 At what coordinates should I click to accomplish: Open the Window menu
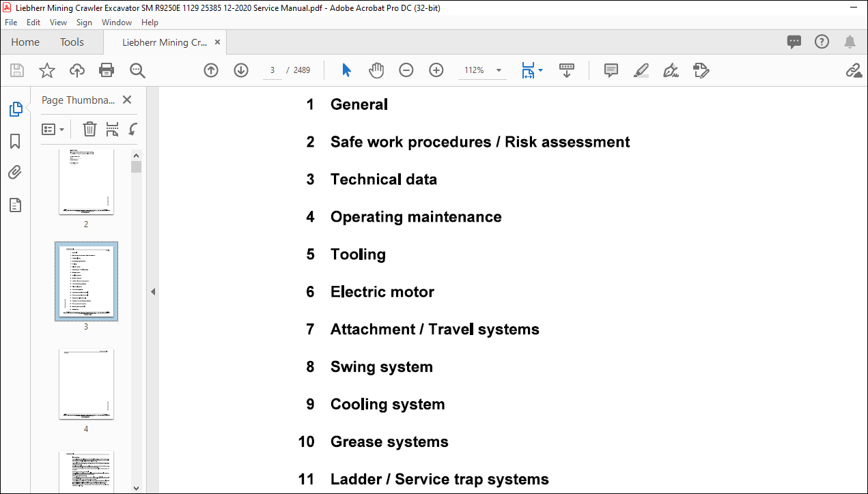pyautogui.click(x=117, y=23)
